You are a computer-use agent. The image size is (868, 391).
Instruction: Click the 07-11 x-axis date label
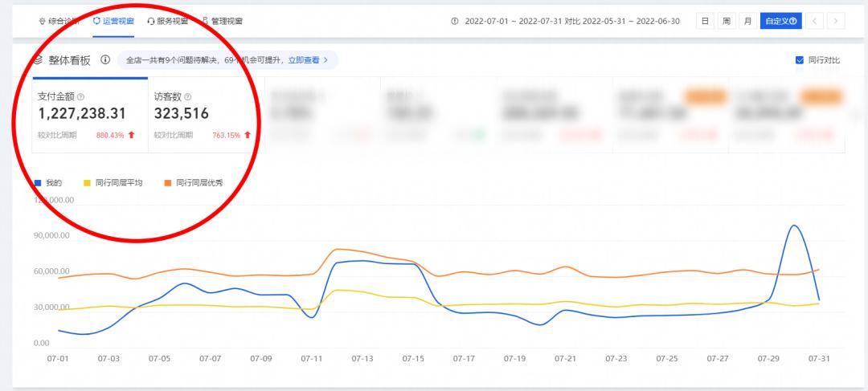pyautogui.click(x=311, y=358)
